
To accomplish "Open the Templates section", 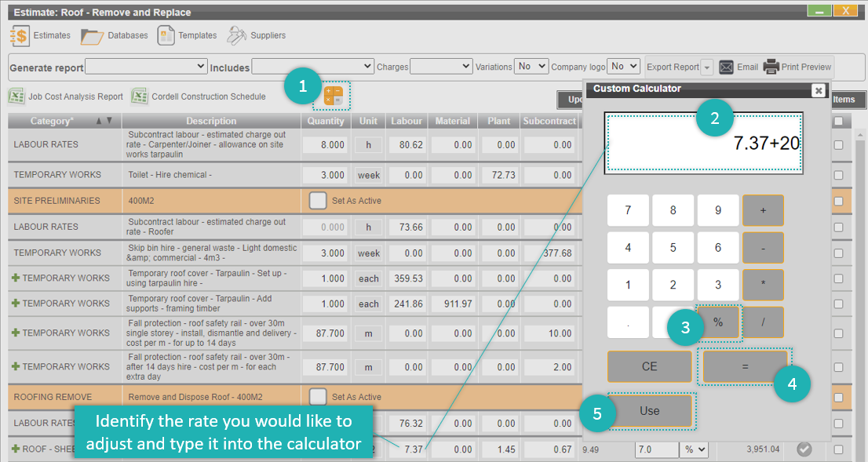I will 187,35.
